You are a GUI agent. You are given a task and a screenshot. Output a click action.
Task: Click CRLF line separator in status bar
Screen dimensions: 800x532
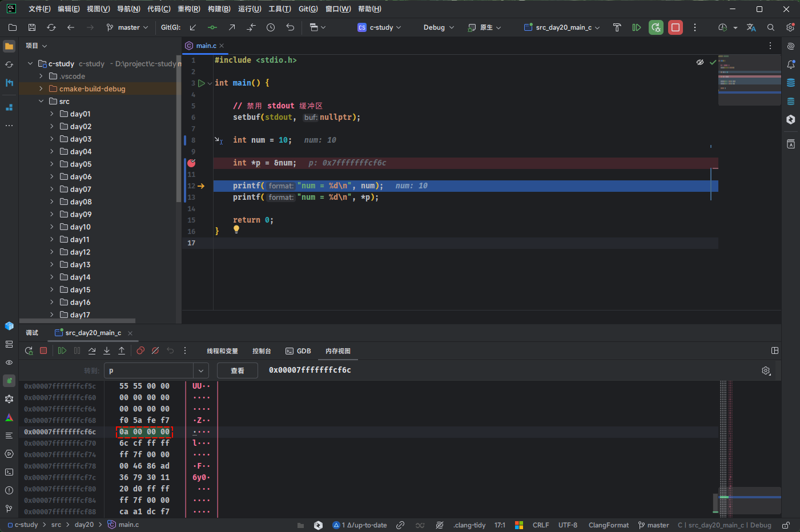coord(540,525)
